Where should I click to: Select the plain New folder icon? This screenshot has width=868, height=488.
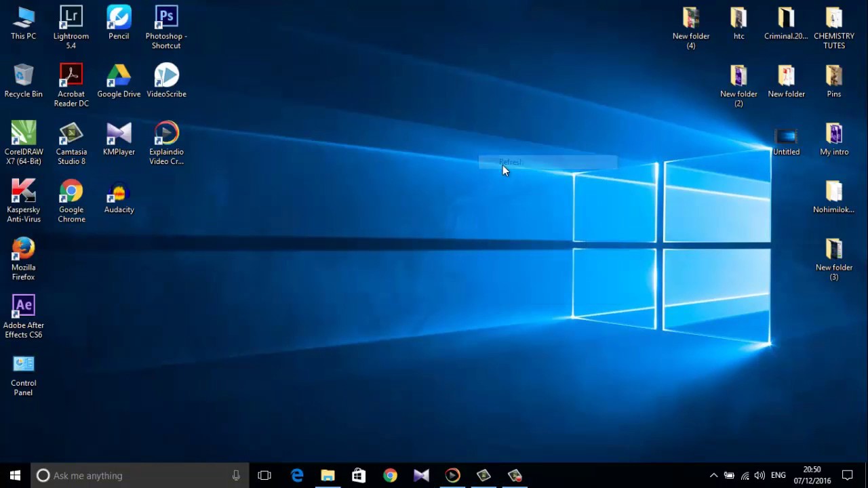click(x=786, y=81)
